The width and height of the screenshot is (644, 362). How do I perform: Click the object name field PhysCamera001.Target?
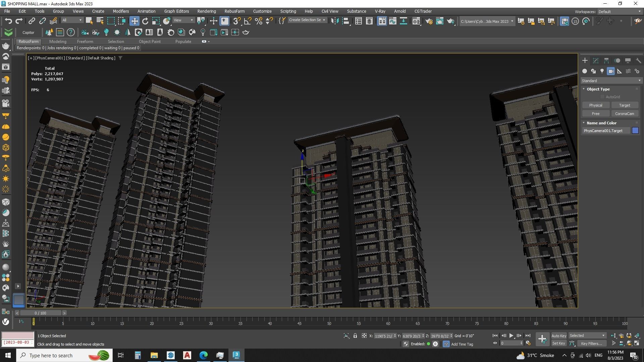[606, 131]
